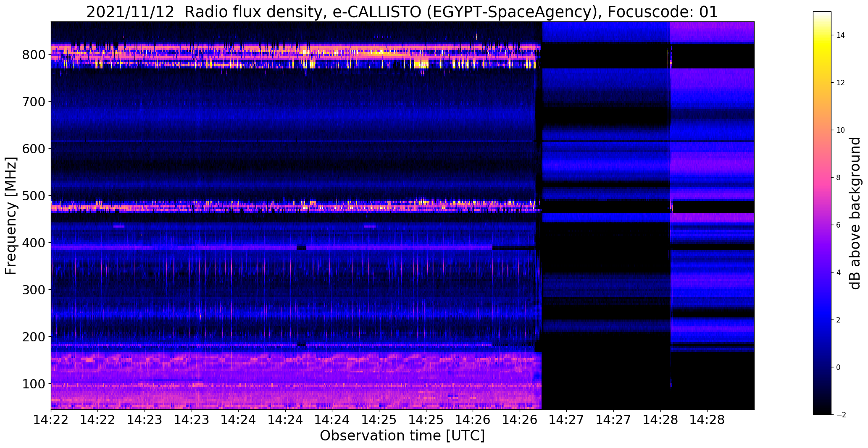Click the colorbar tick label 12
Viewport: 868px width, 448px height.
point(841,83)
